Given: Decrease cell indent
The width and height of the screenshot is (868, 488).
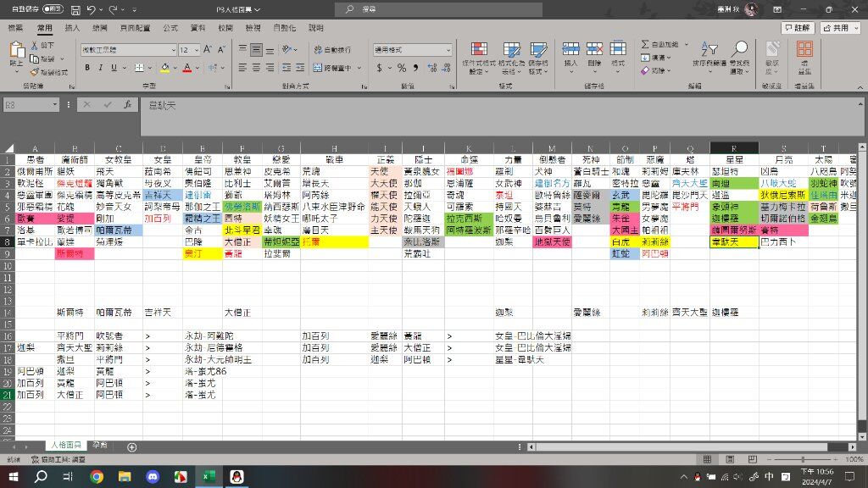Looking at the screenshot, I should (x=287, y=68).
